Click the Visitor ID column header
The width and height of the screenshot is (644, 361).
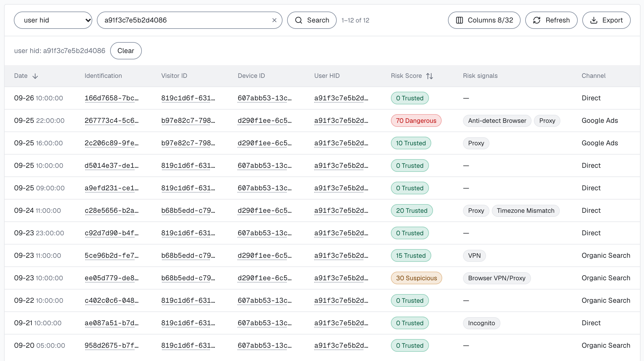[x=174, y=76]
